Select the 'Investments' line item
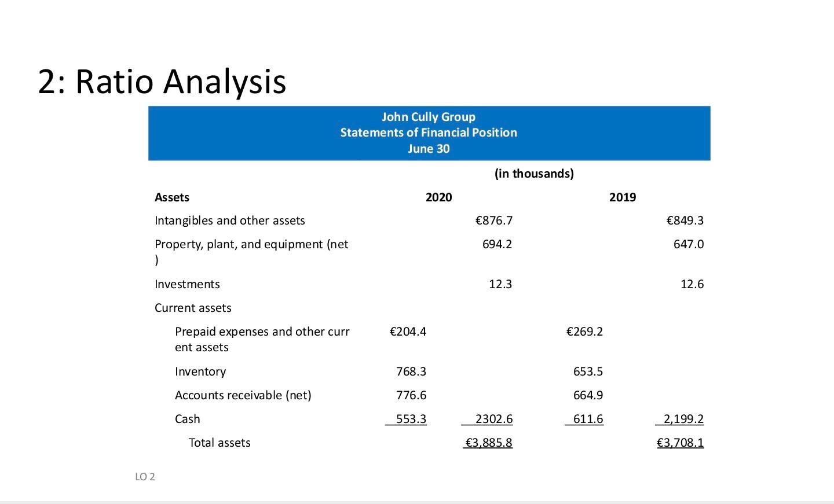 coord(187,284)
